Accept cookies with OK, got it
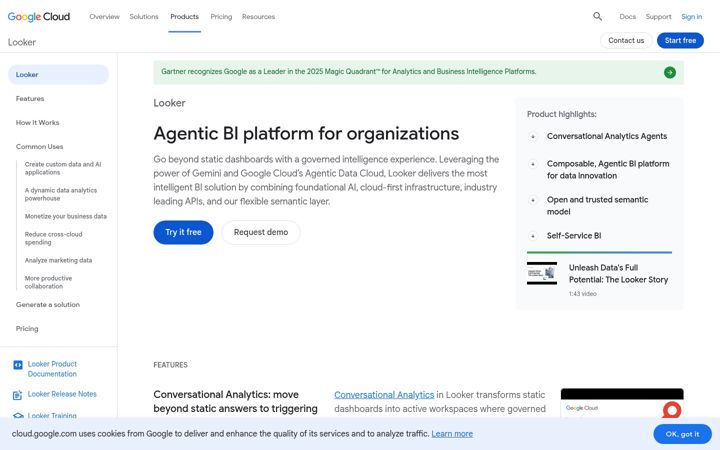 pyautogui.click(x=682, y=434)
